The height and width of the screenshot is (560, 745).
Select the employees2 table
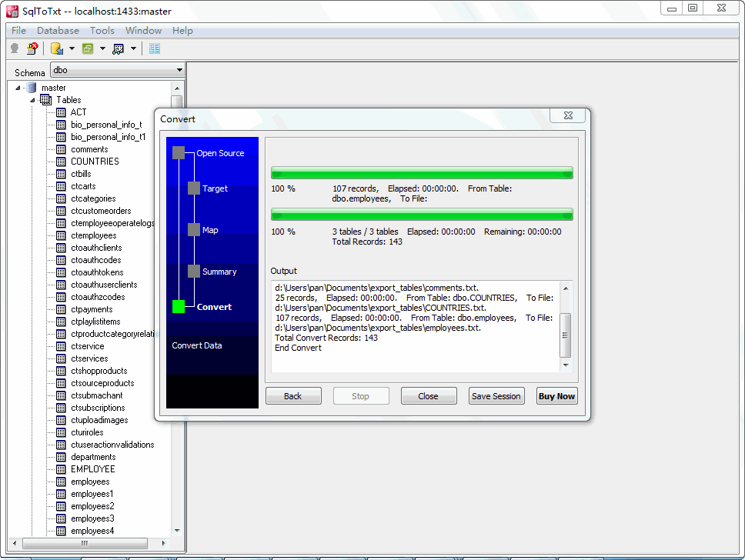[x=92, y=506]
